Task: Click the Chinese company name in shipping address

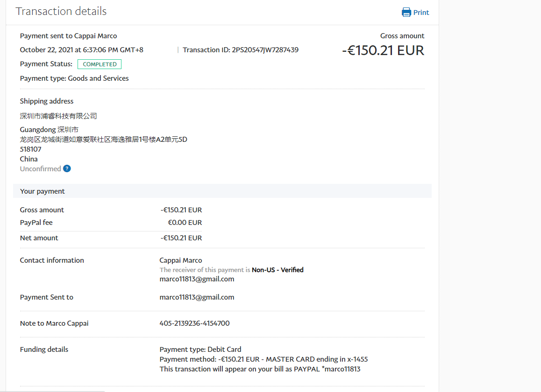Action: point(58,116)
